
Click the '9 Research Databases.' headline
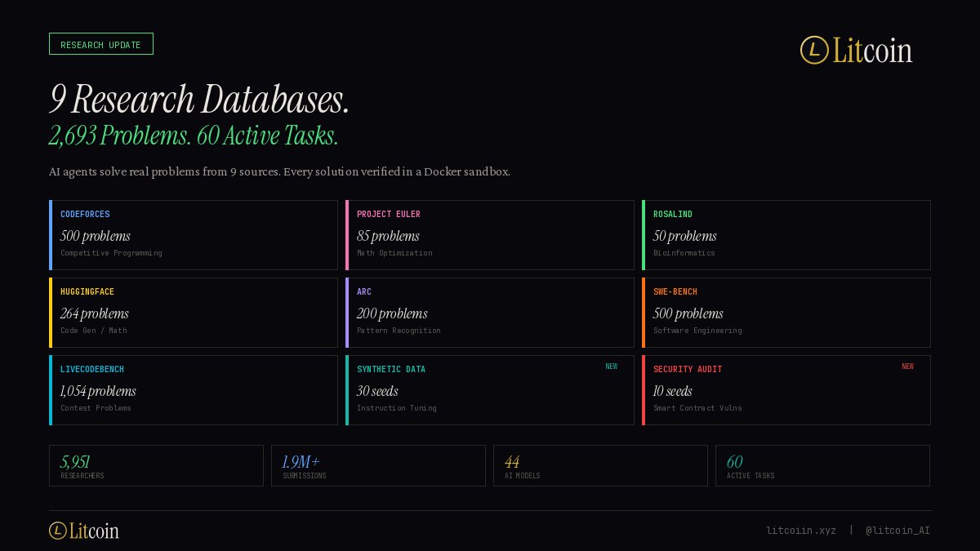pos(199,100)
